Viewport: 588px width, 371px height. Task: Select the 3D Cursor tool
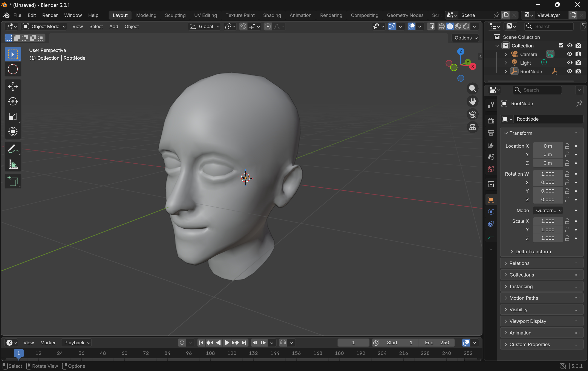(13, 69)
